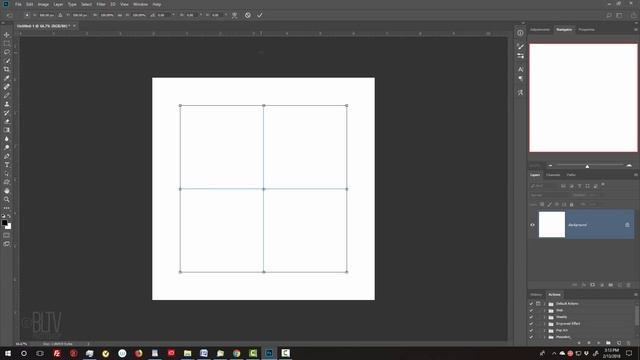Select the Clone Stamp tool
The image size is (640, 360).
pos(7,104)
